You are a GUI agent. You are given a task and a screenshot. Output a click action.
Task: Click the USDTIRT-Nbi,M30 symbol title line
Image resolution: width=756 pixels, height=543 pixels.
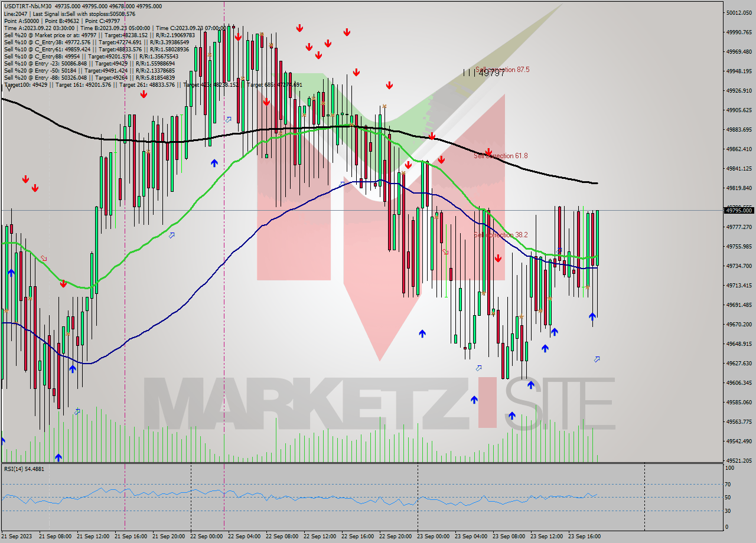coord(83,6)
